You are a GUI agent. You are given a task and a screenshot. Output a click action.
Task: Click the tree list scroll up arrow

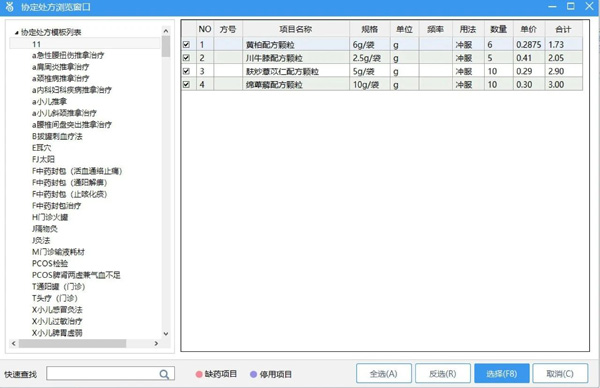coord(166,31)
